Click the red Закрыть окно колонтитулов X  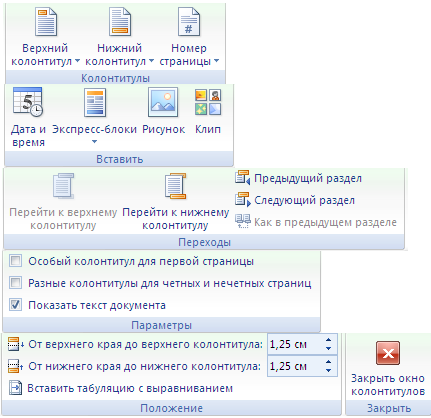point(388,353)
